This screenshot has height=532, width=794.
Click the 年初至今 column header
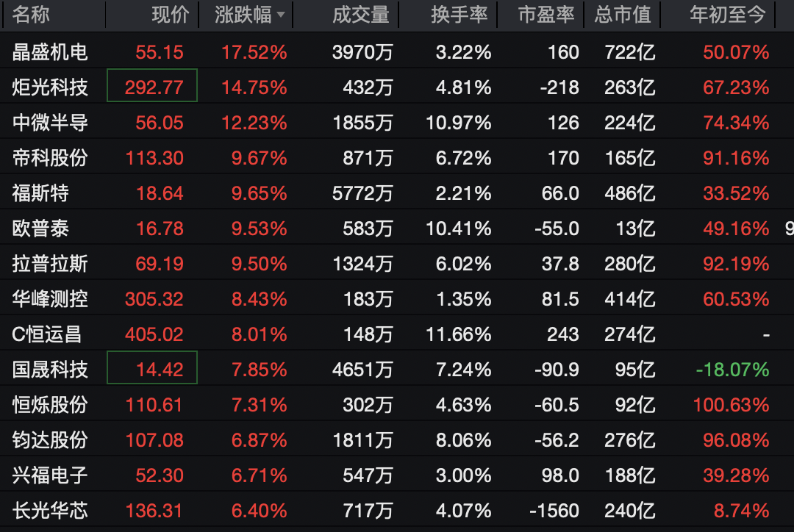click(728, 15)
